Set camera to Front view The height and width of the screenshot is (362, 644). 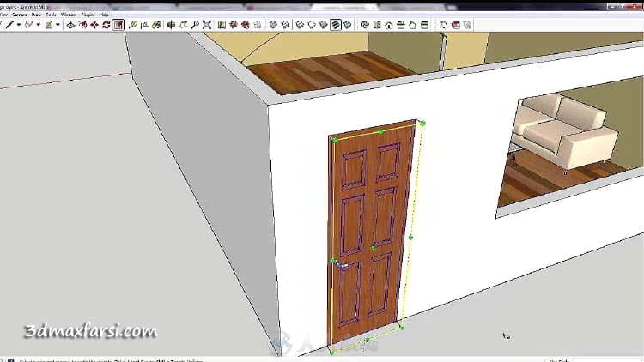388,25
